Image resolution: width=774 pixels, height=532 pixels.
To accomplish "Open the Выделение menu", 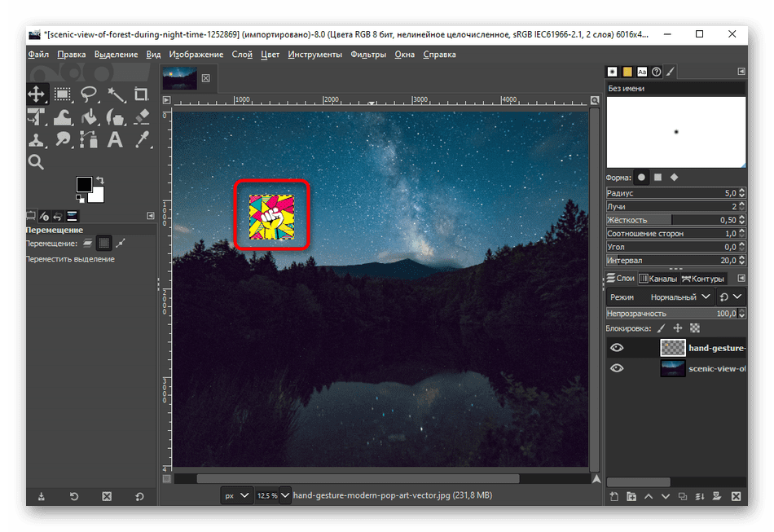I will pos(116,55).
